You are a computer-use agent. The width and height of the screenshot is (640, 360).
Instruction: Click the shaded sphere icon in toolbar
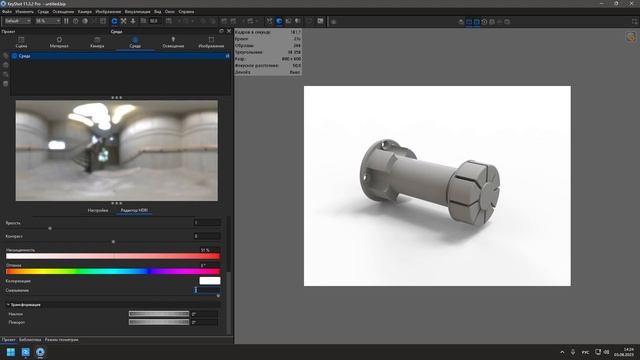coord(85,21)
